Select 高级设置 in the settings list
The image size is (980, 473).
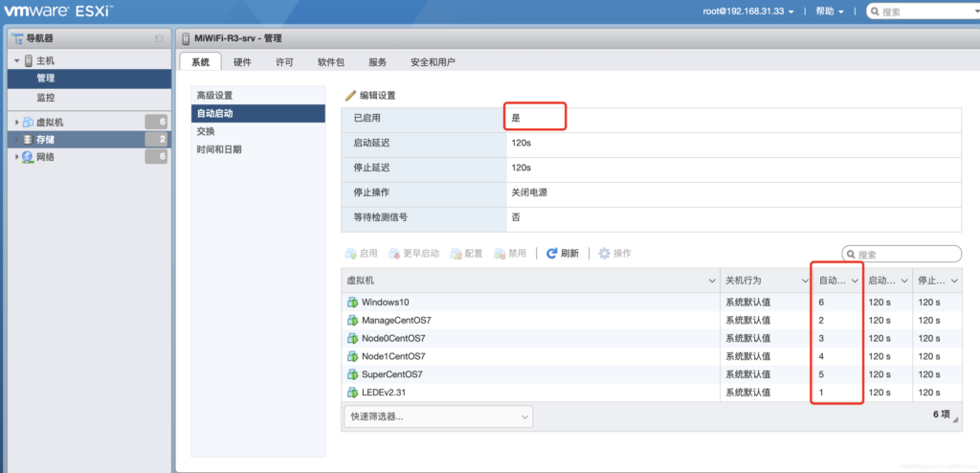(x=214, y=96)
